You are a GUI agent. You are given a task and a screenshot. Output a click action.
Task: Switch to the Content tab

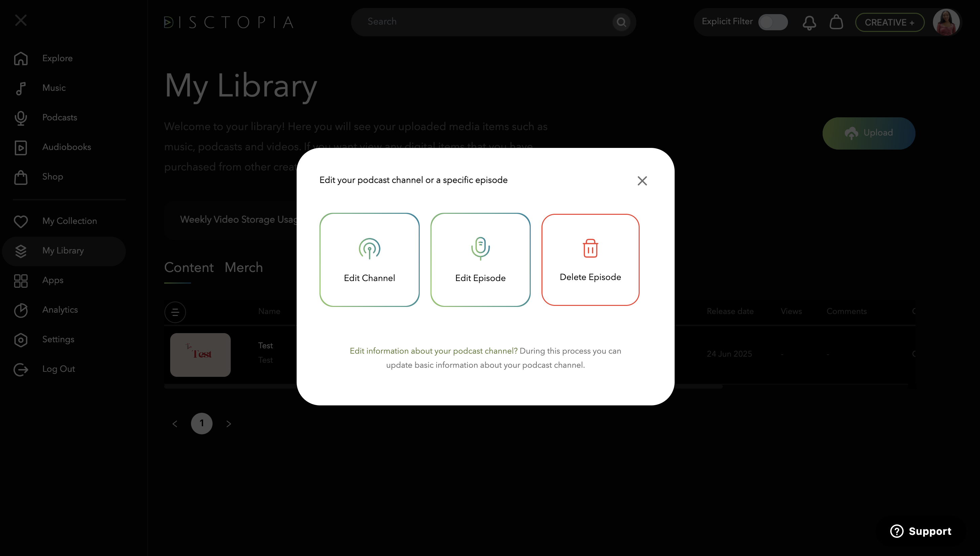(x=189, y=267)
